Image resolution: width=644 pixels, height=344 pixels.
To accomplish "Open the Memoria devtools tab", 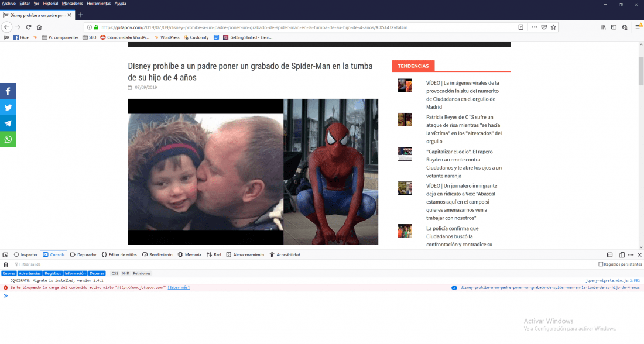I will (x=189, y=255).
